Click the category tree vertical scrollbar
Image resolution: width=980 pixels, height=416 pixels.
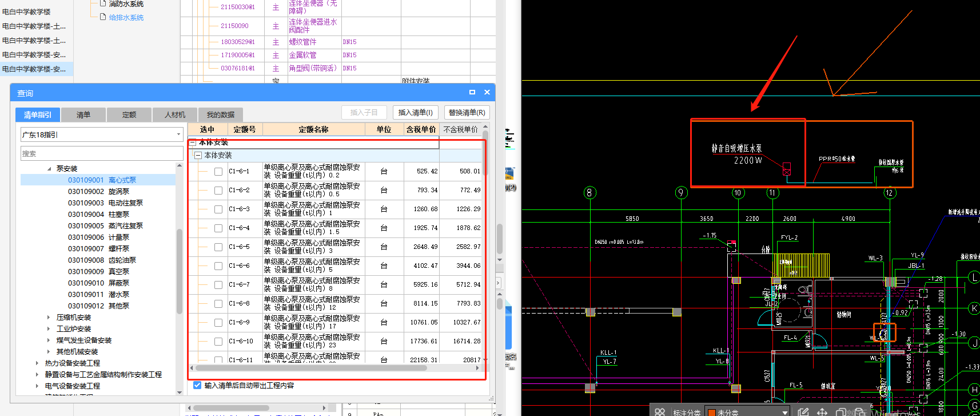click(x=180, y=272)
